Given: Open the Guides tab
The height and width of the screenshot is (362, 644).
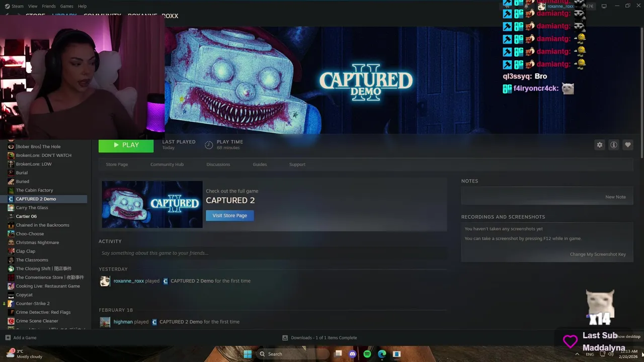Looking at the screenshot, I should pos(260,164).
